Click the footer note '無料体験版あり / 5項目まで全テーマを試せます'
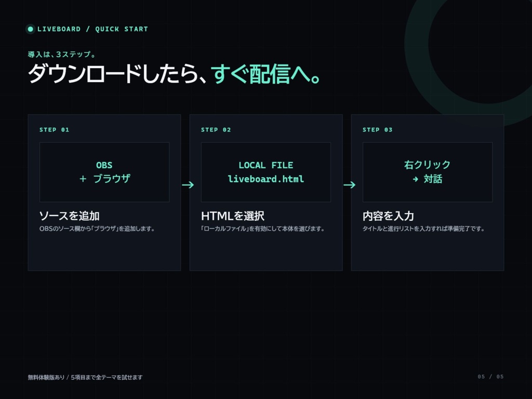Viewport: 532px width, 399px height. click(85, 377)
